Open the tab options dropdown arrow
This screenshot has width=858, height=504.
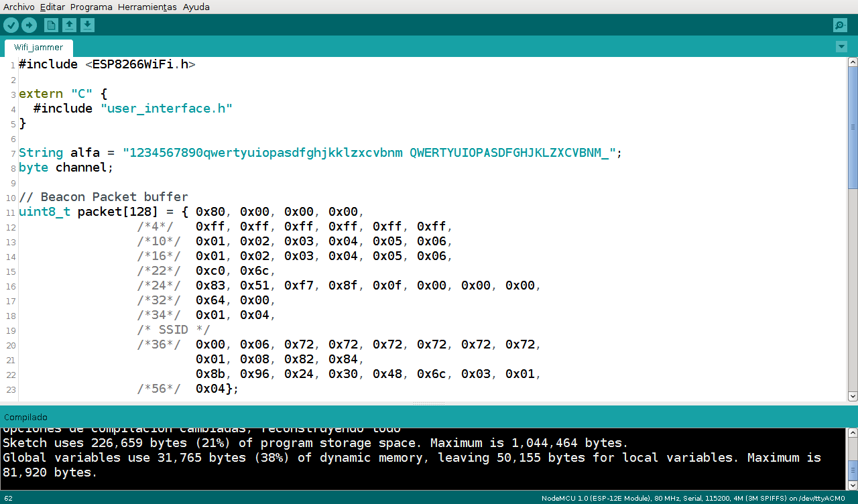(842, 47)
